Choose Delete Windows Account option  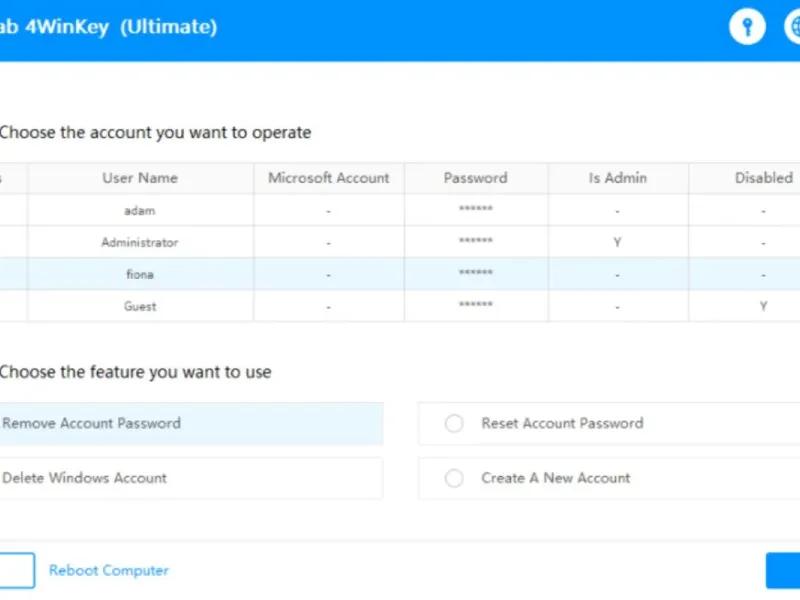point(191,478)
